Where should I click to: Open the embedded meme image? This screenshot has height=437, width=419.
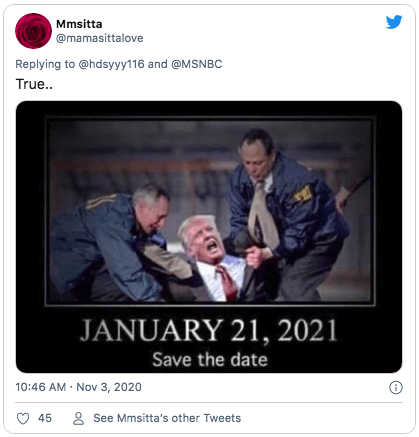pos(209,237)
